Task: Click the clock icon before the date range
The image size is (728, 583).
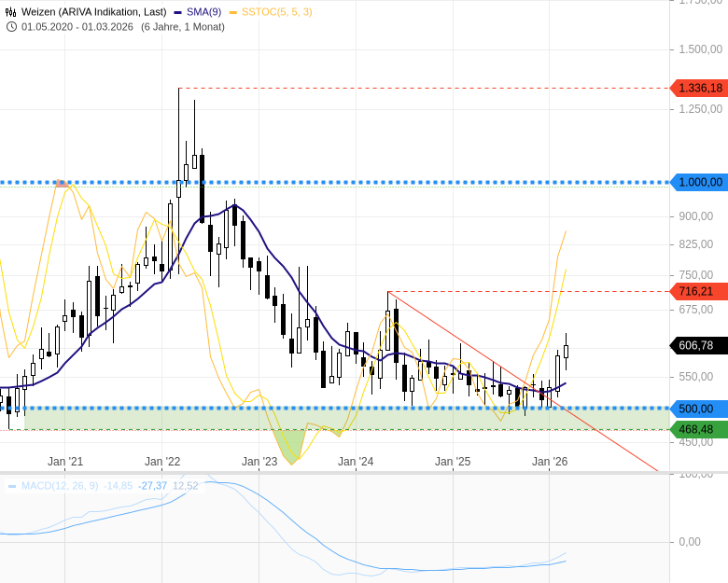Action: [11, 26]
